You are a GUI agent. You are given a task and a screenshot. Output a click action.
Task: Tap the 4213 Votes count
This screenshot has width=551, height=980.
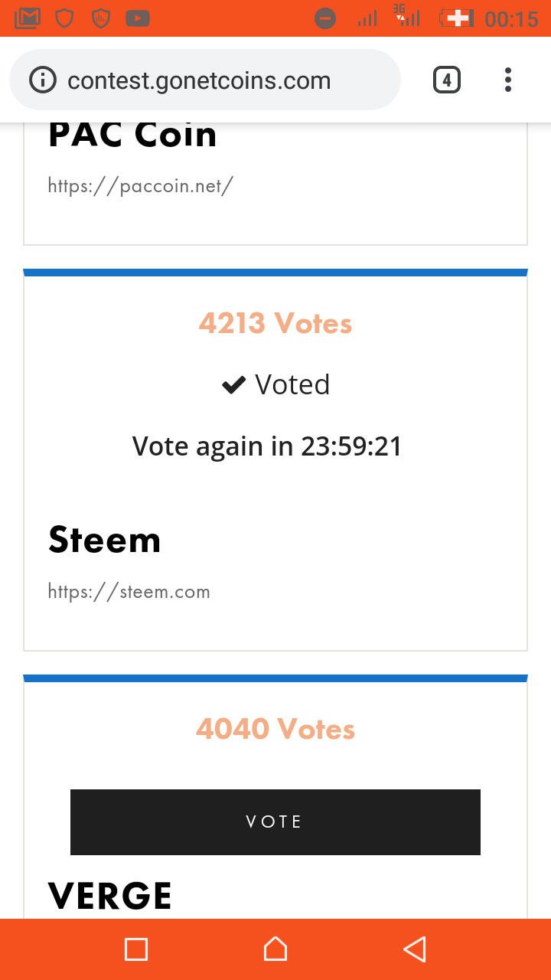[x=275, y=323]
